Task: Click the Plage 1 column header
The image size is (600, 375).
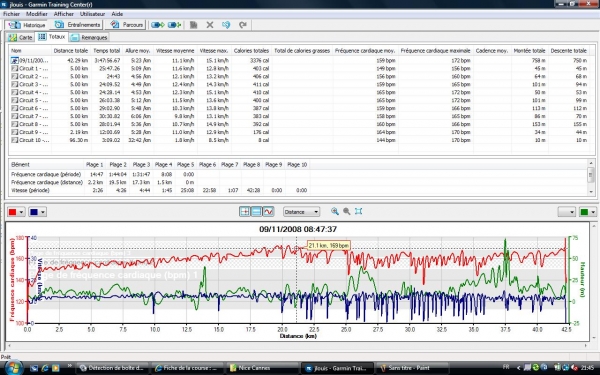Action: click(95, 165)
